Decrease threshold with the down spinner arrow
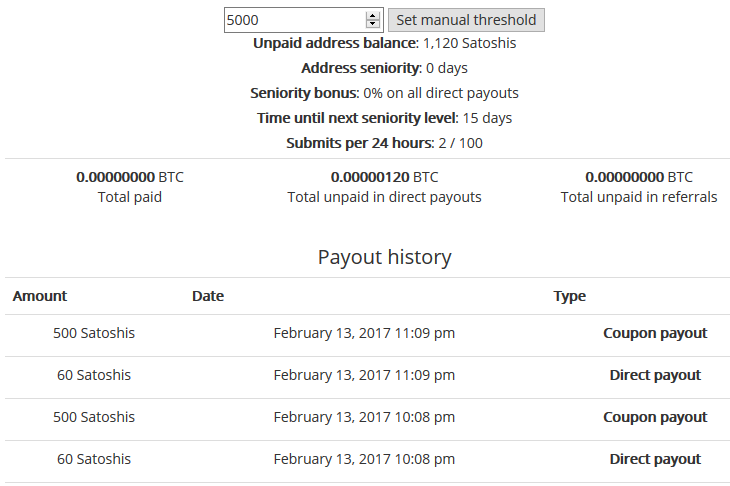The width and height of the screenshot is (730, 486). [x=373, y=24]
